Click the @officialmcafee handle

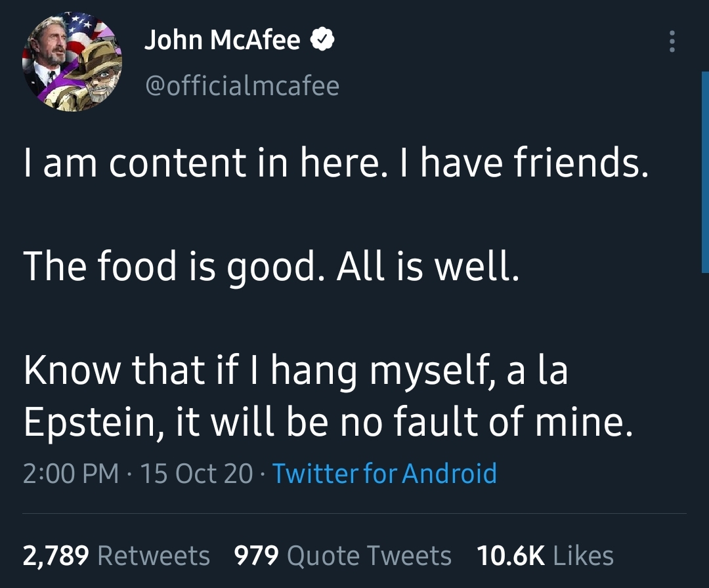click(242, 85)
